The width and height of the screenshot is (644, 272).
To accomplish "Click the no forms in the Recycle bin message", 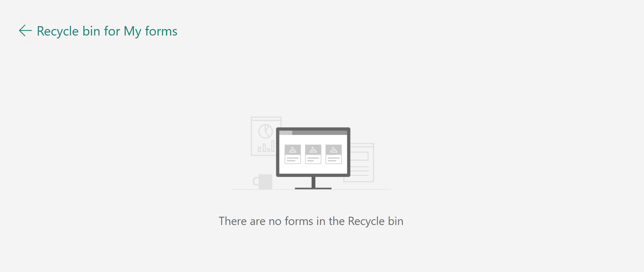I will click(311, 221).
